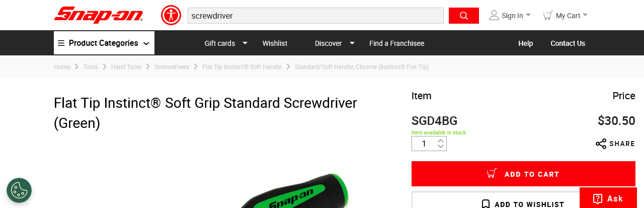Open Find a Franchisee in the nav bar

pos(396,43)
